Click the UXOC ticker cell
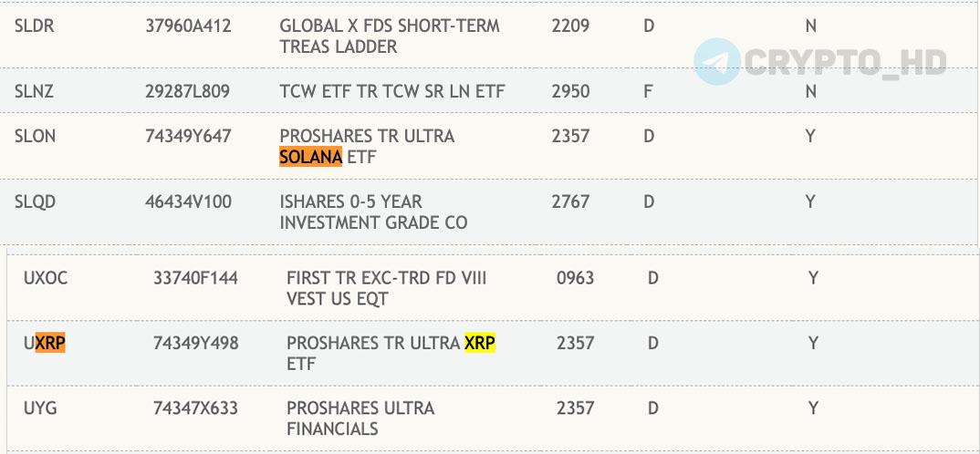 point(46,278)
